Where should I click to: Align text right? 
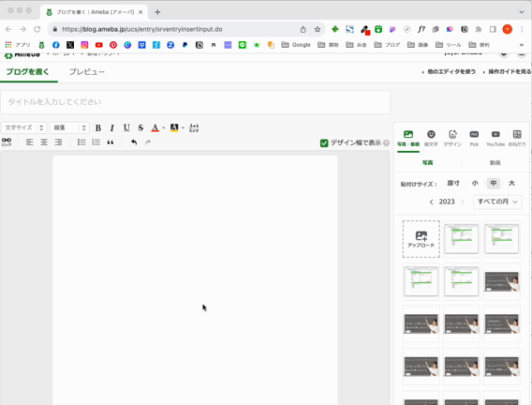[x=58, y=142]
